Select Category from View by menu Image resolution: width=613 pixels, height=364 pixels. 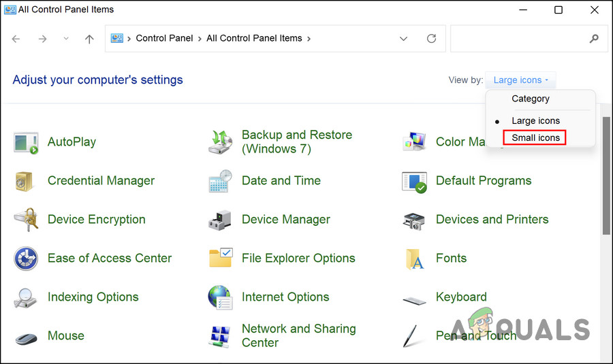click(531, 99)
